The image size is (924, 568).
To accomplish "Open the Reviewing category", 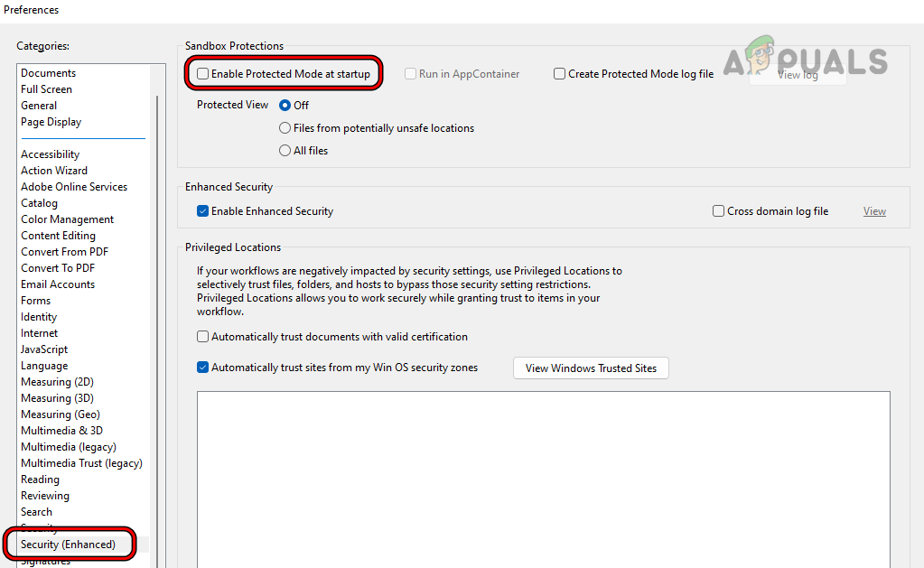I will click(45, 495).
